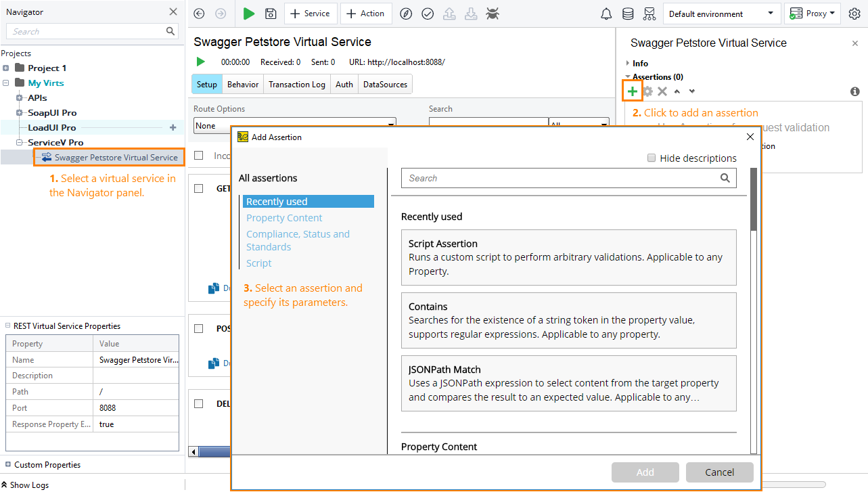868x492 pixels.
Task: Expand the Info section
Action: [628, 64]
